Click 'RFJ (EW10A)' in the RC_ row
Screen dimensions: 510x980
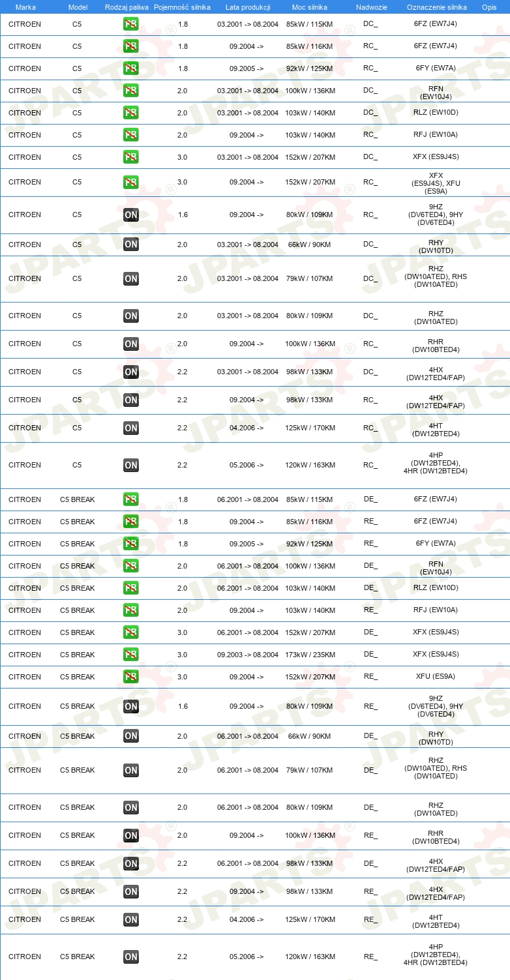click(436, 135)
